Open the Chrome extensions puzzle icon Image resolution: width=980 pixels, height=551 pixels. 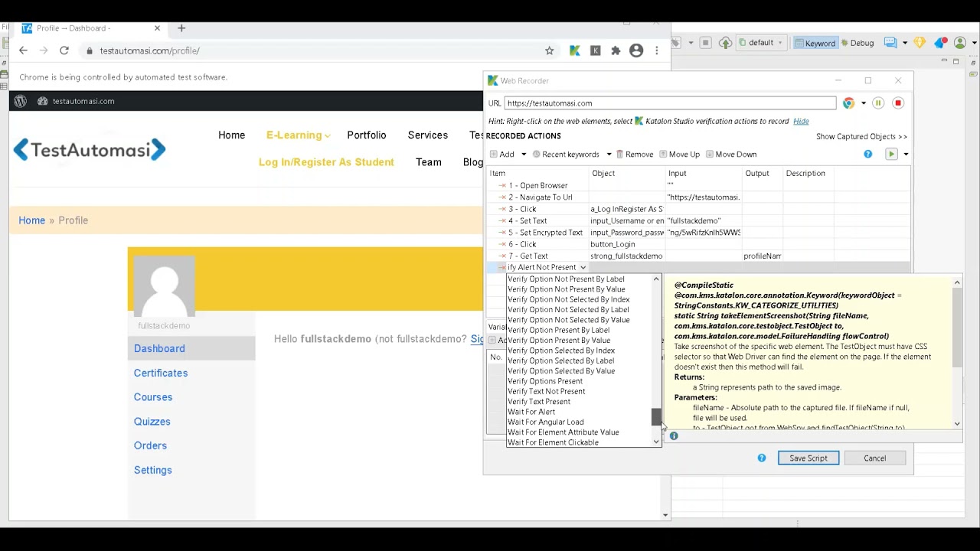[616, 51]
